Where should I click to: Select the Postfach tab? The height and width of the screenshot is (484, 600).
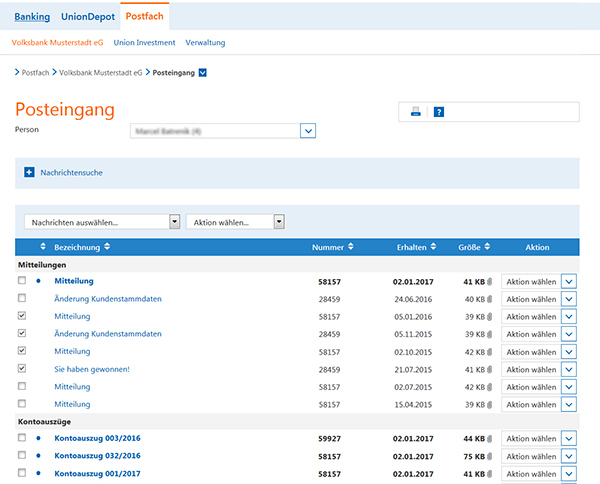(x=145, y=16)
